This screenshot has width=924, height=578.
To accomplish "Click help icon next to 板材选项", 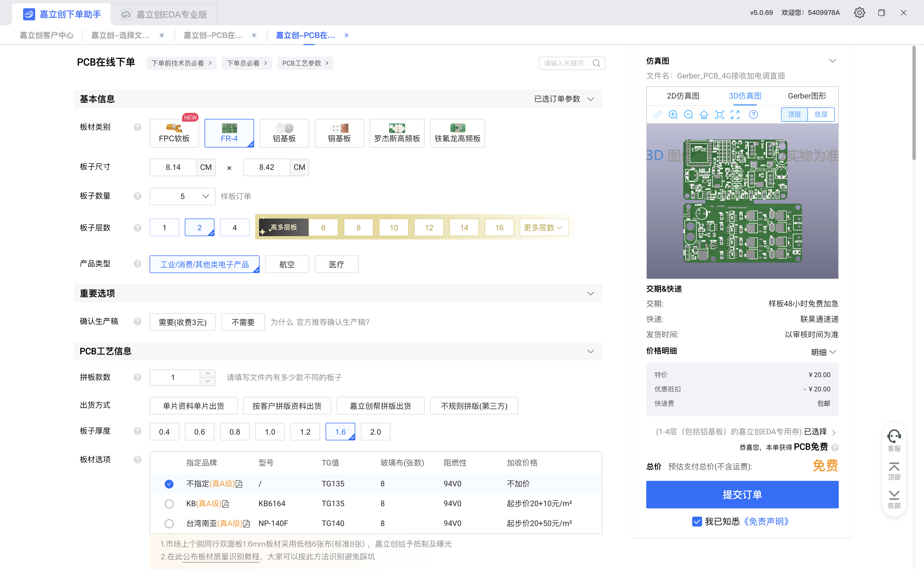I will [137, 459].
